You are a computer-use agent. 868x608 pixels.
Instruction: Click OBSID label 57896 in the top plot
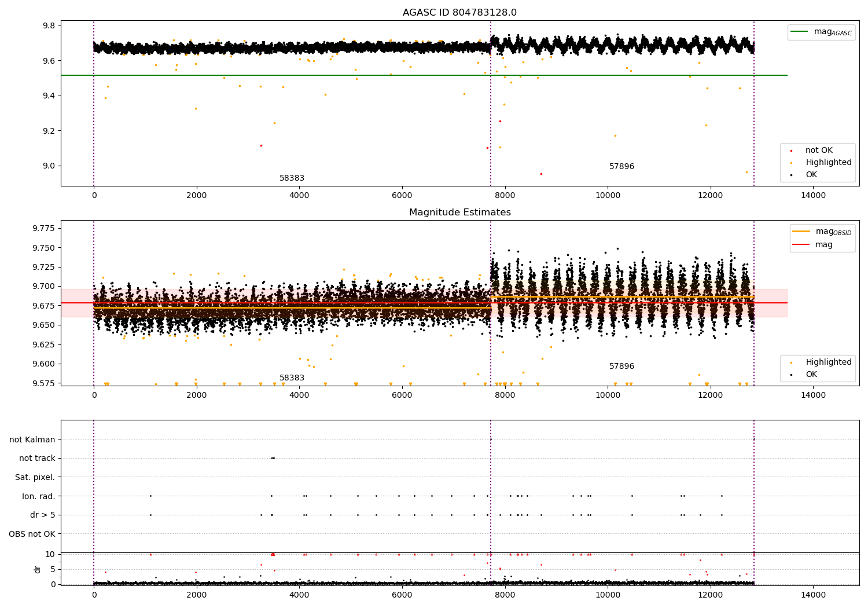coord(621,167)
